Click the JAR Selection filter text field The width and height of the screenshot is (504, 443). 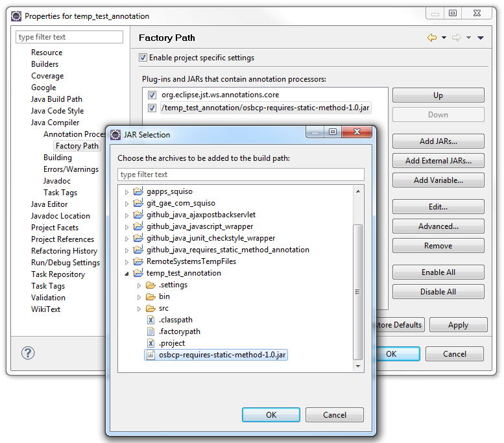click(x=241, y=174)
